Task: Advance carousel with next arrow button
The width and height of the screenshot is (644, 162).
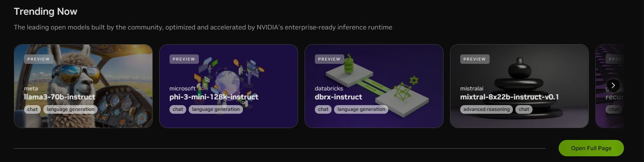Action: (x=613, y=85)
